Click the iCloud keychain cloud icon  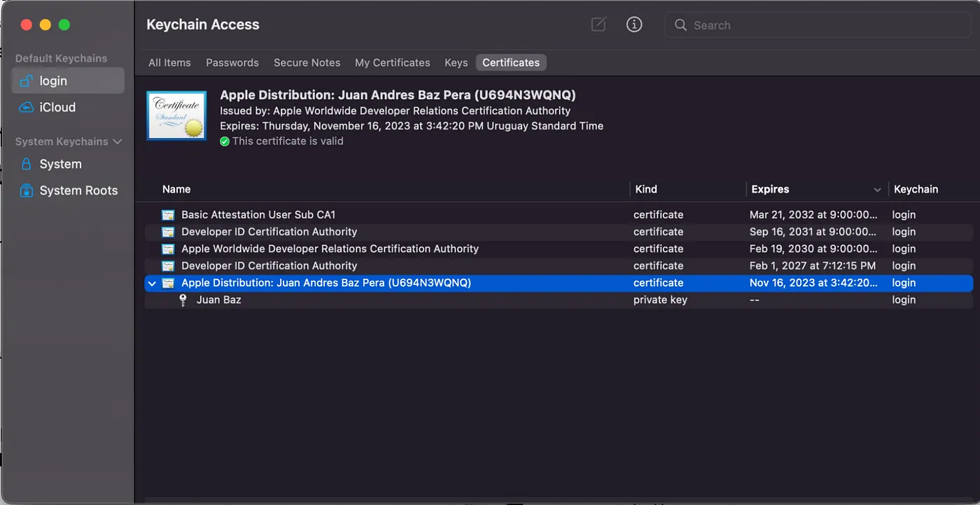[x=26, y=107]
